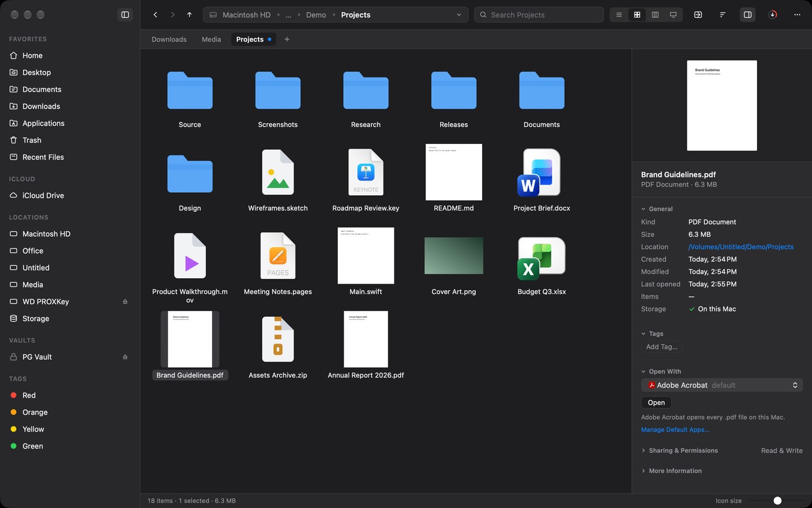
Task: Add a new tab with plus
Action: tap(287, 39)
